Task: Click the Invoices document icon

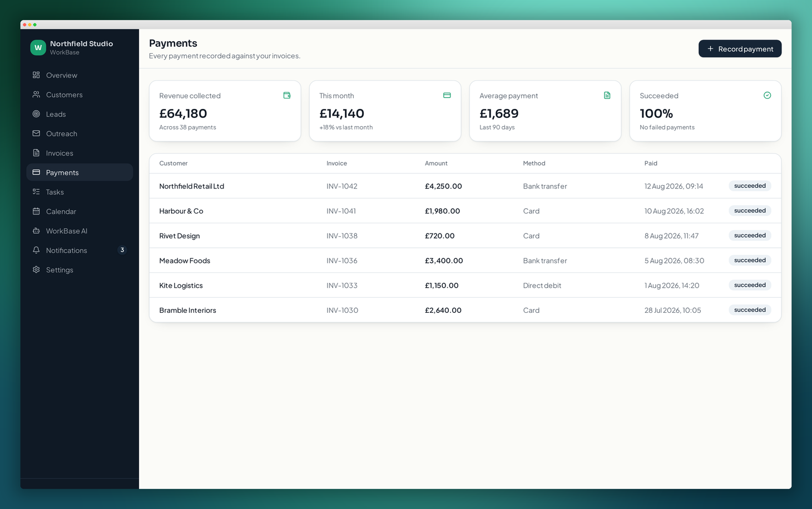Action: click(x=36, y=153)
